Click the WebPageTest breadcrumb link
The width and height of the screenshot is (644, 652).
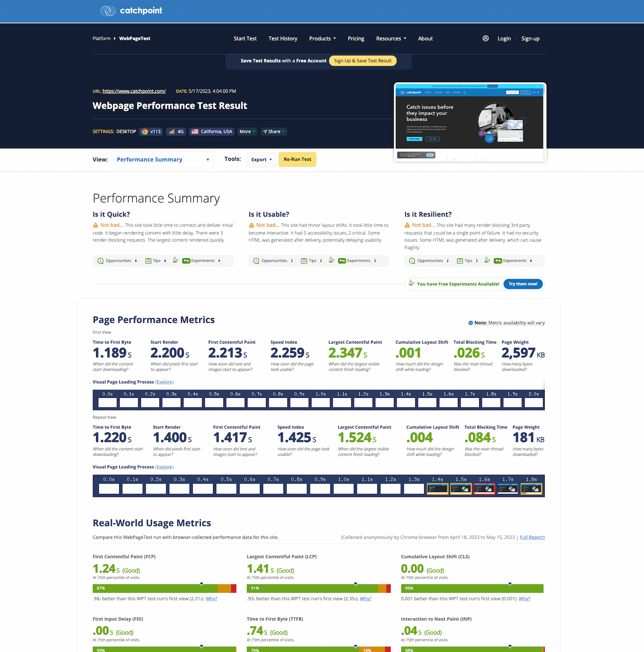(x=135, y=38)
